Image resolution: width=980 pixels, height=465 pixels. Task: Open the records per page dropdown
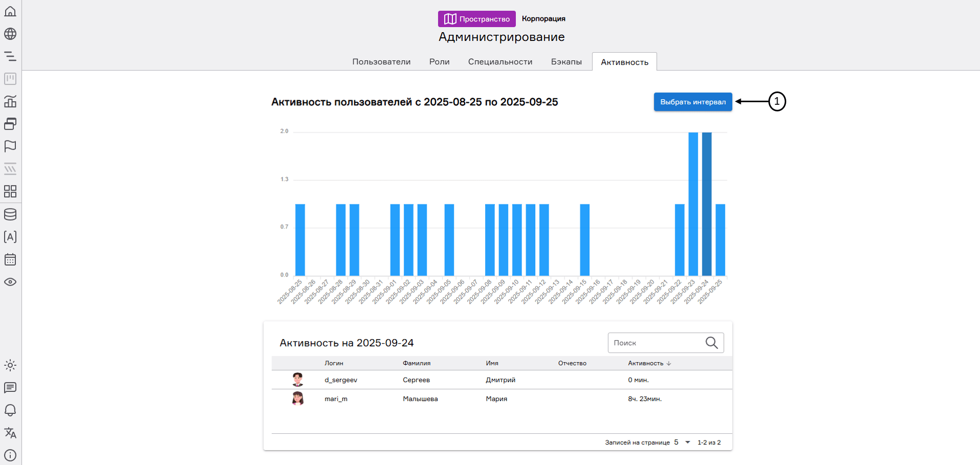click(x=682, y=443)
